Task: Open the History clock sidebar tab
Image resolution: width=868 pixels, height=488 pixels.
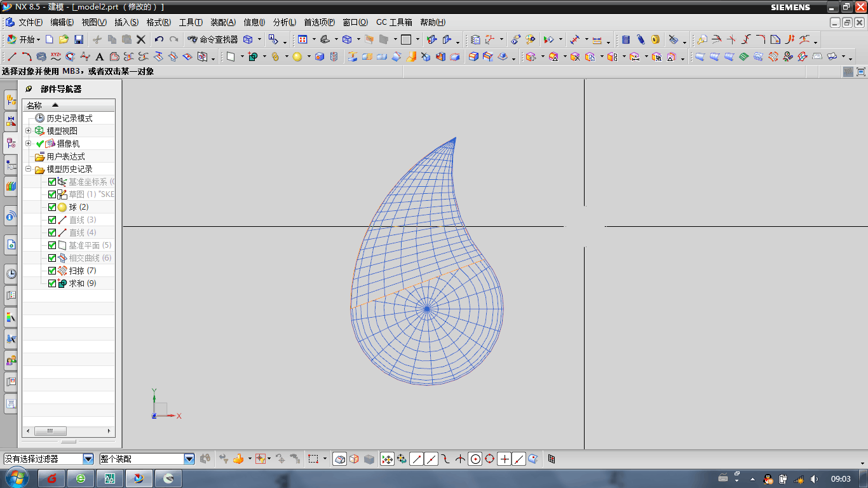Action: click(11, 274)
